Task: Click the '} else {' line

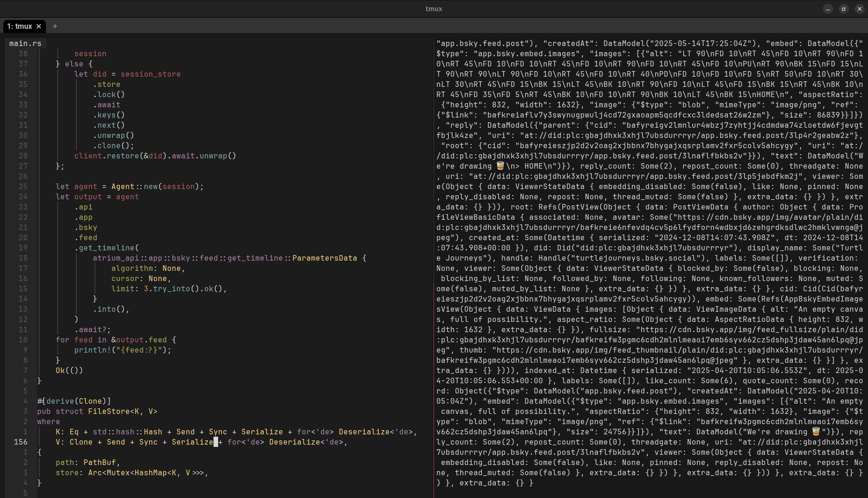Action: tap(74, 64)
